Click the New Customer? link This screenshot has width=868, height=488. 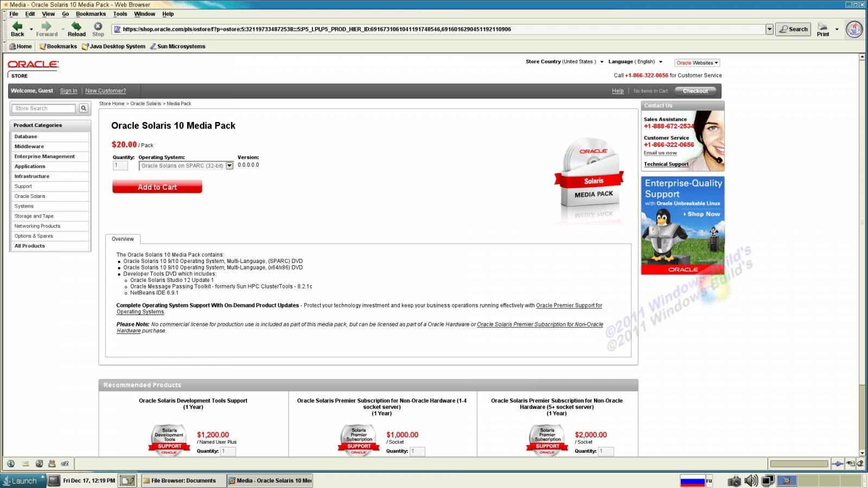pos(105,91)
